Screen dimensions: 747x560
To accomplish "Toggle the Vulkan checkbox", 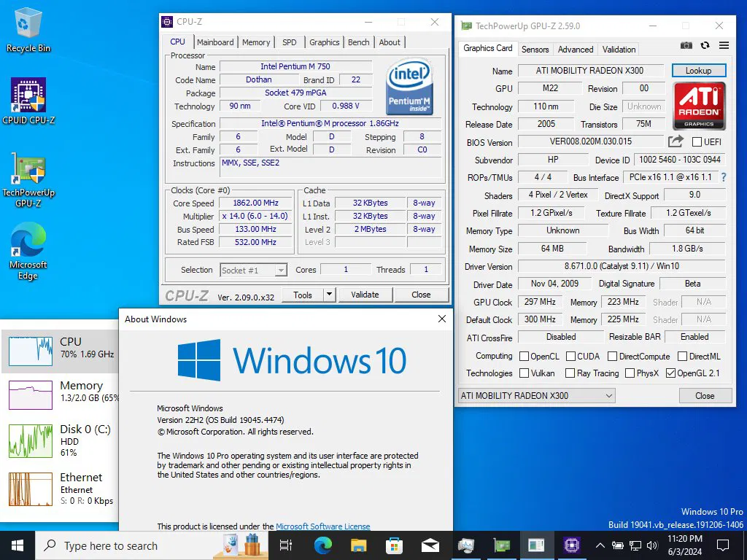I will click(524, 373).
